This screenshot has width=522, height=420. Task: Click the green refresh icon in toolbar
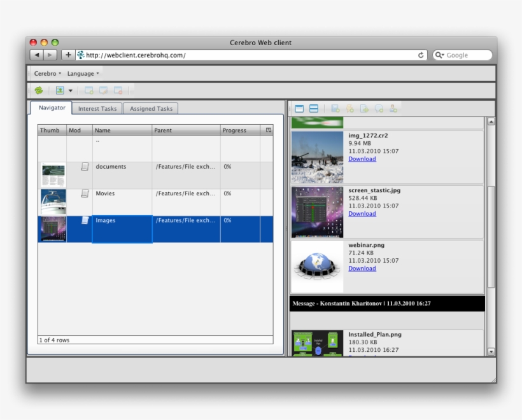pos(39,90)
